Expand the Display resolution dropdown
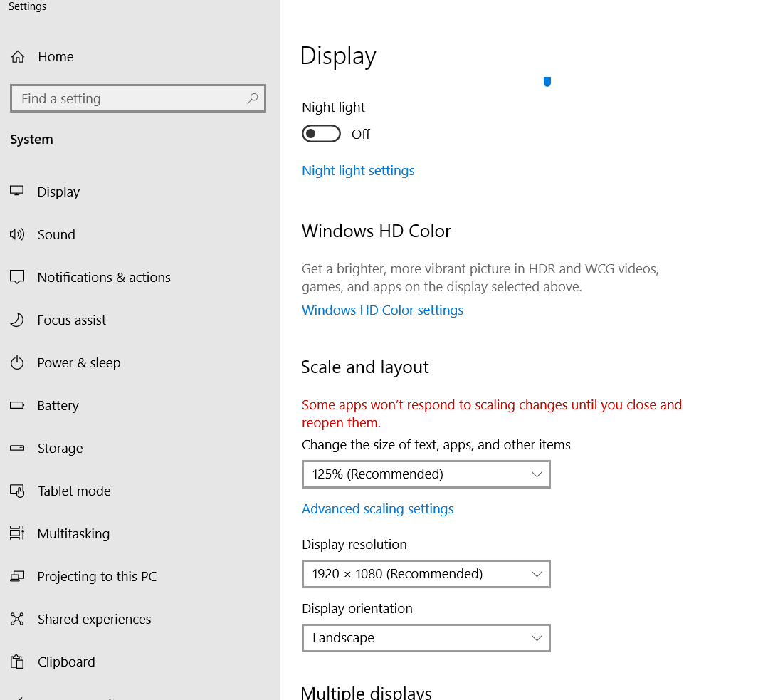Viewport: 763px width, 700px height. 426,574
